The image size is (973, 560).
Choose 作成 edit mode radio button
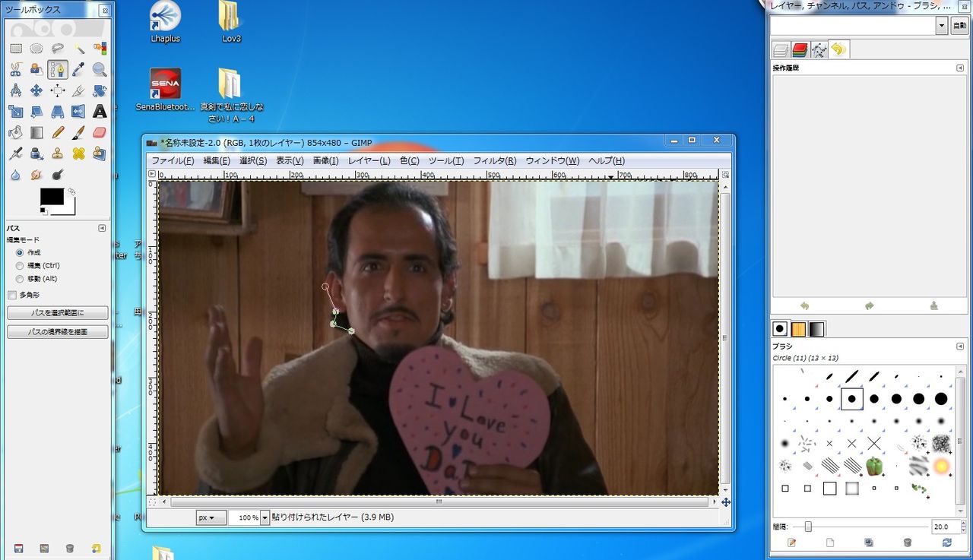20,252
